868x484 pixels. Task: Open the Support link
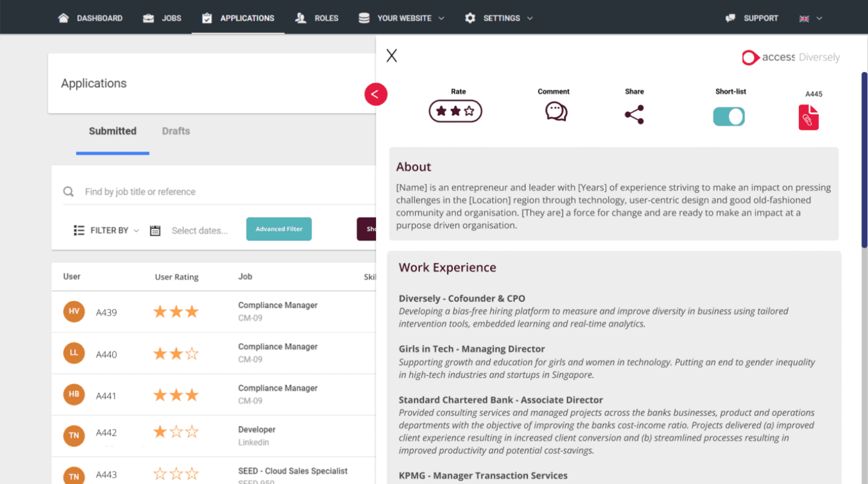coord(752,18)
